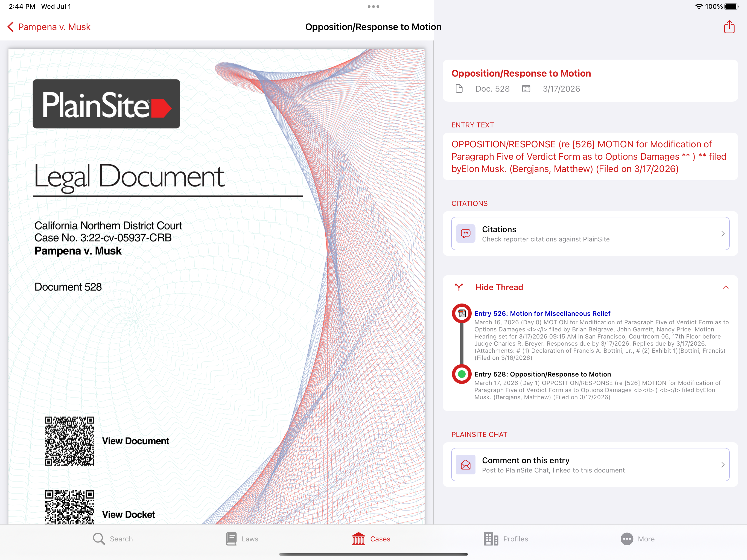Image resolution: width=747 pixels, height=560 pixels.
Task: Tap the share icon
Action: [x=729, y=27]
